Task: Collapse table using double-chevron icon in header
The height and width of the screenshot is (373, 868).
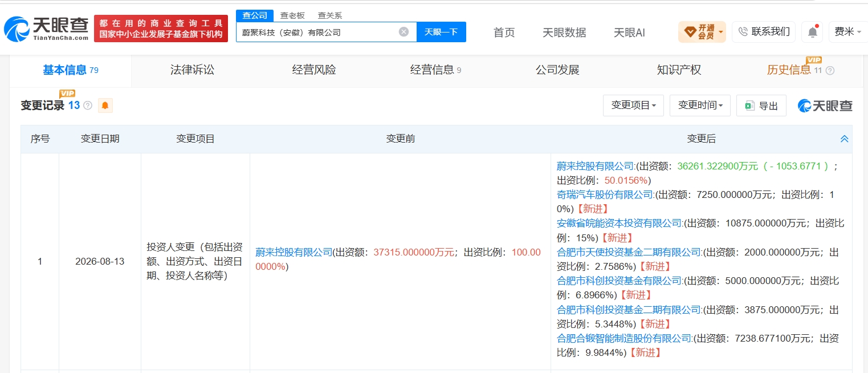Action: point(844,139)
